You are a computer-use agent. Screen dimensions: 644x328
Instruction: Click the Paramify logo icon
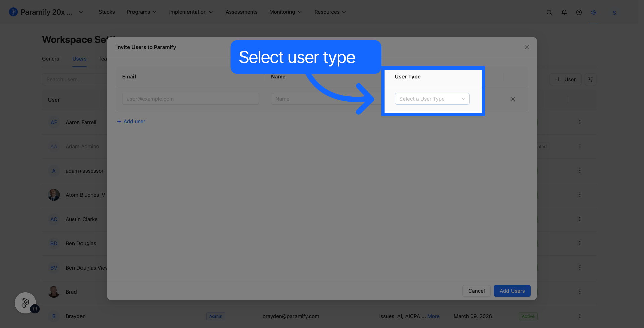click(x=13, y=12)
